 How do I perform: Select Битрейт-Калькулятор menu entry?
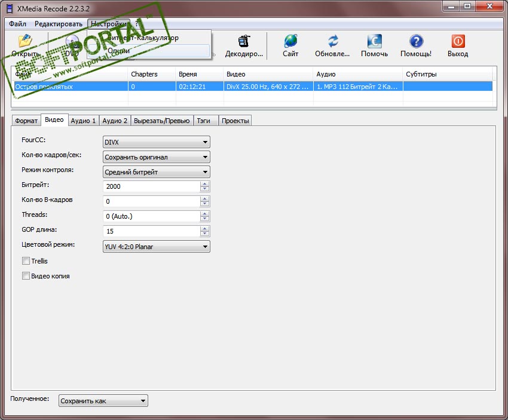(149, 38)
